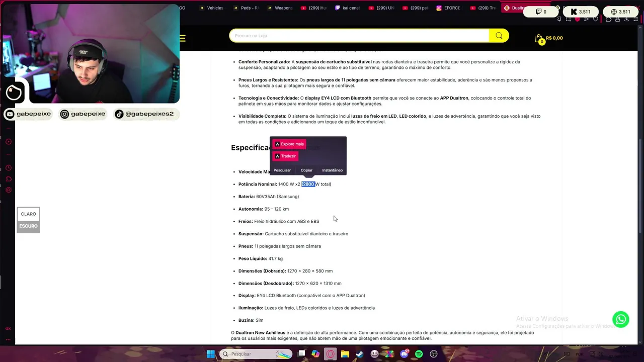Switch to the kai cenat Twitch tab
Viewport: 644px width, 362px height.
(348, 8)
